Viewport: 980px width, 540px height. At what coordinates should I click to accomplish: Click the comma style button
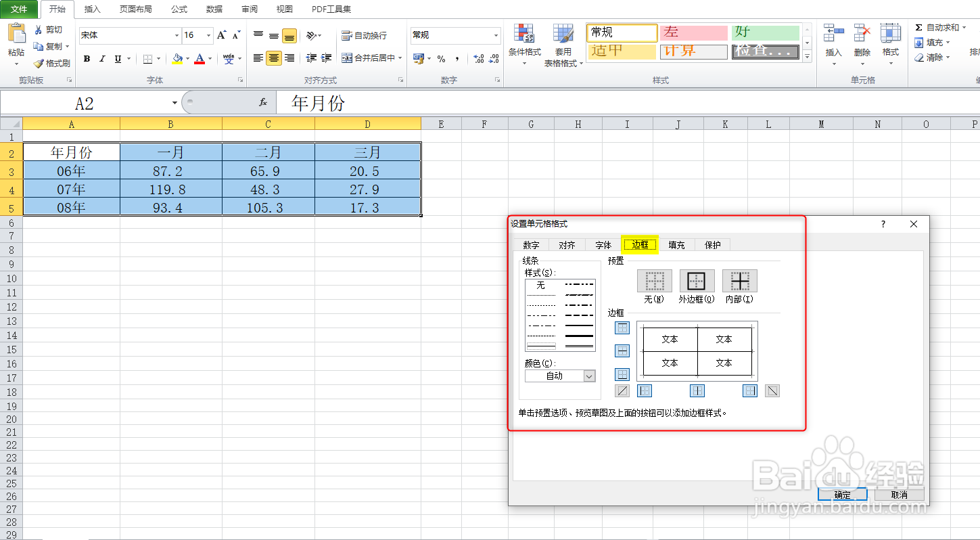pos(457,59)
